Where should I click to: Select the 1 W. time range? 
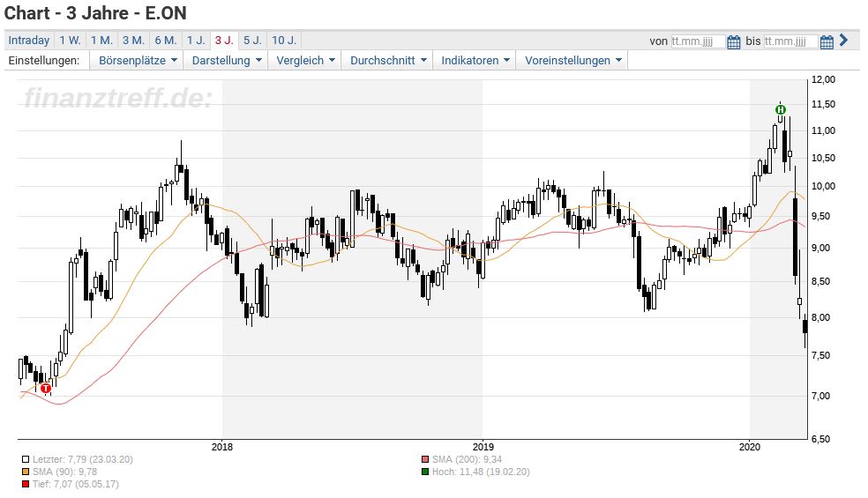pyautogui.click(x=71, y=41)
